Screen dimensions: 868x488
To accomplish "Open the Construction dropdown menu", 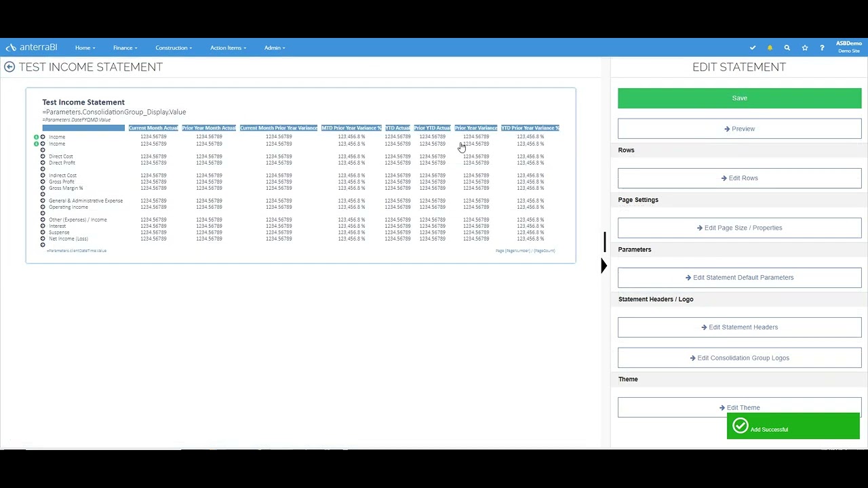I will pos(173,47).
